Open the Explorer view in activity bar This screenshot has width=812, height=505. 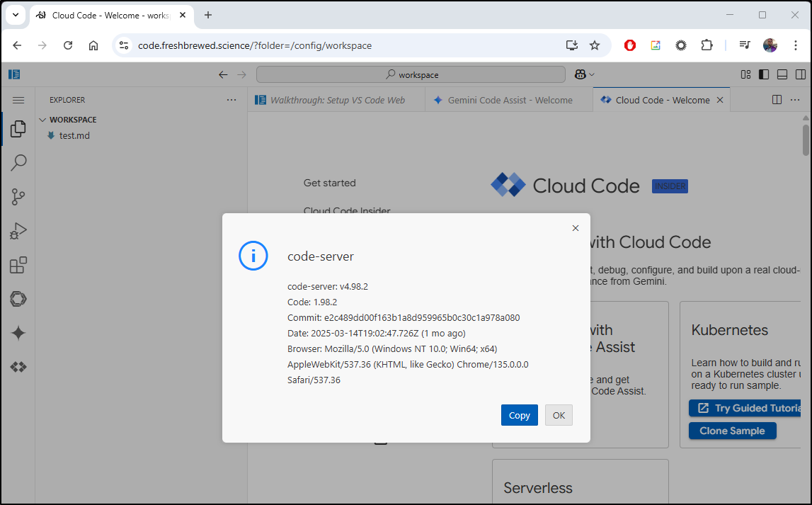click(18, 128)
